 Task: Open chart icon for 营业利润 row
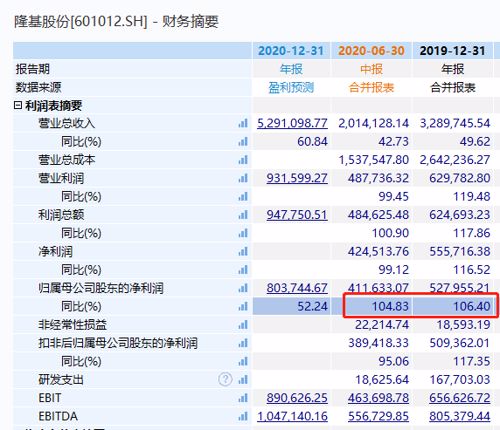pyautogui.click(x=243, y=178)
